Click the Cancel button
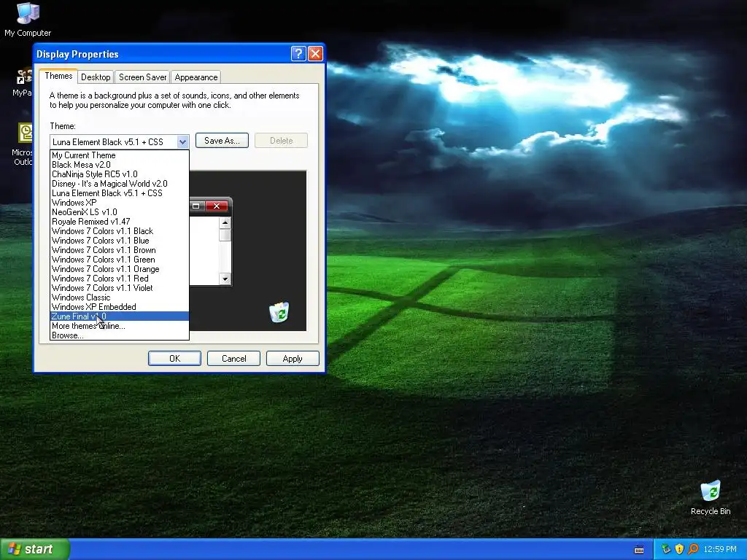Screen dimensions: 747x560 [x=233, y=359]
